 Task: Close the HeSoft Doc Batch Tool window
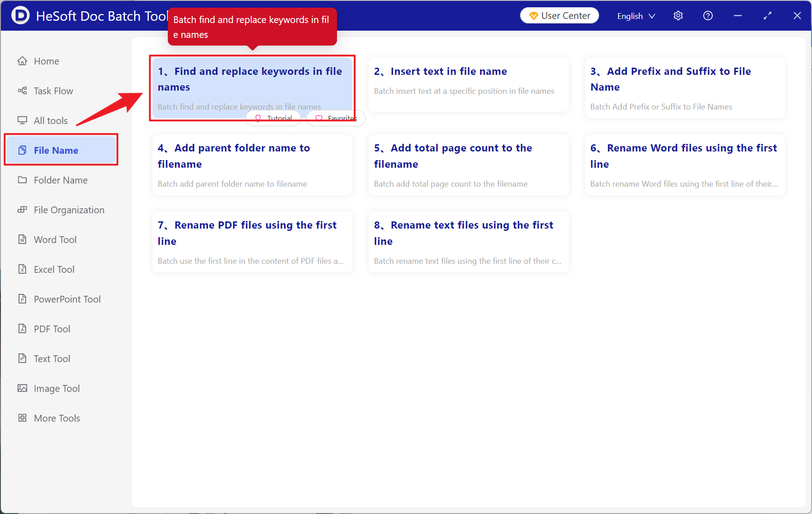797,16
